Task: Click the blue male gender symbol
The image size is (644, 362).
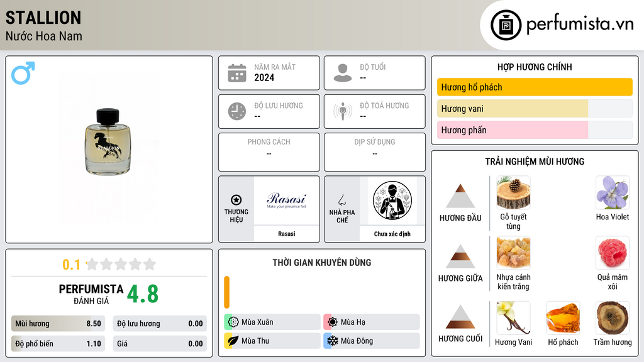Action: click(x=23, y=73)
